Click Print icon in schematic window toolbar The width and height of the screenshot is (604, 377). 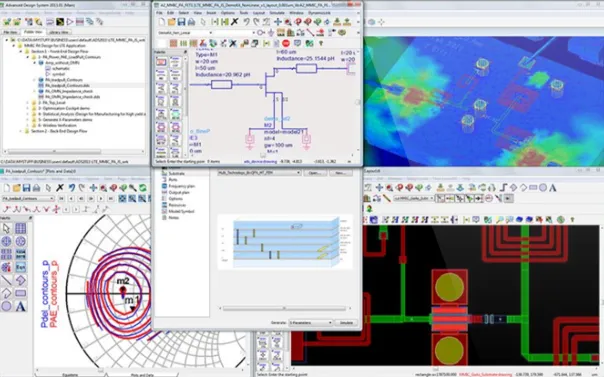pyautogui.click(x=191, y=22)
